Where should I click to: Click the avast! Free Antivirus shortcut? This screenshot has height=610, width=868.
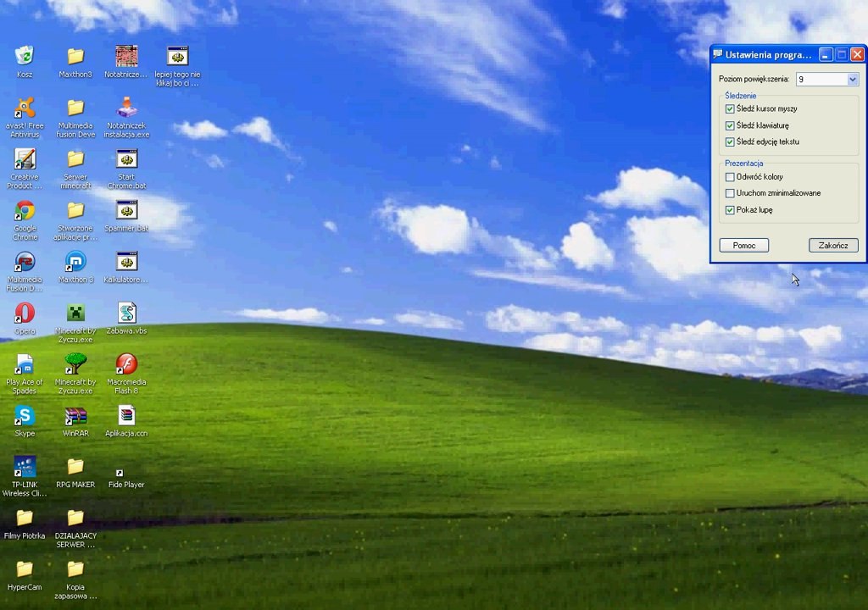[25, 108]
